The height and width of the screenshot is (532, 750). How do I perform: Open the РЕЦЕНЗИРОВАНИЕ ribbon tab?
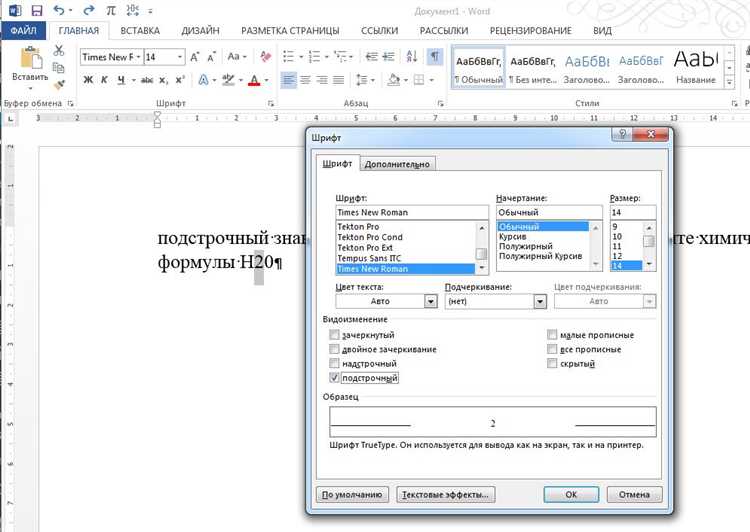click(530, 31)
